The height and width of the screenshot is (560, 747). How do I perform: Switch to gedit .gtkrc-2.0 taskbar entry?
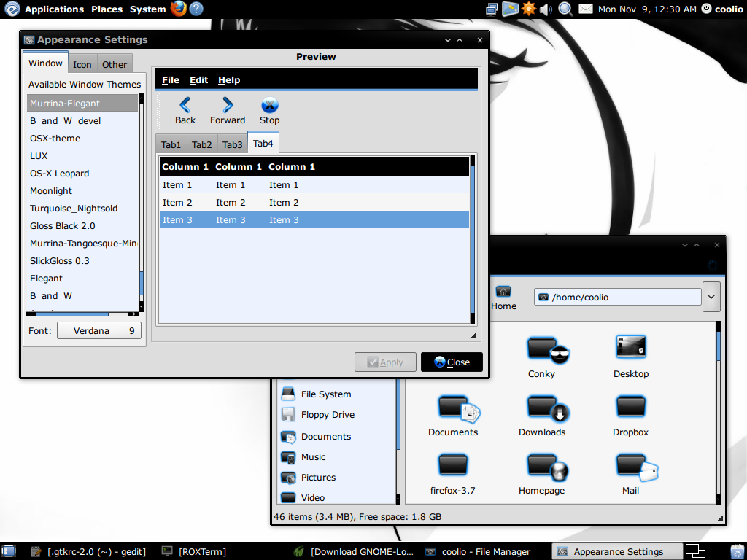pyautogui.click(x=88, y=551)
